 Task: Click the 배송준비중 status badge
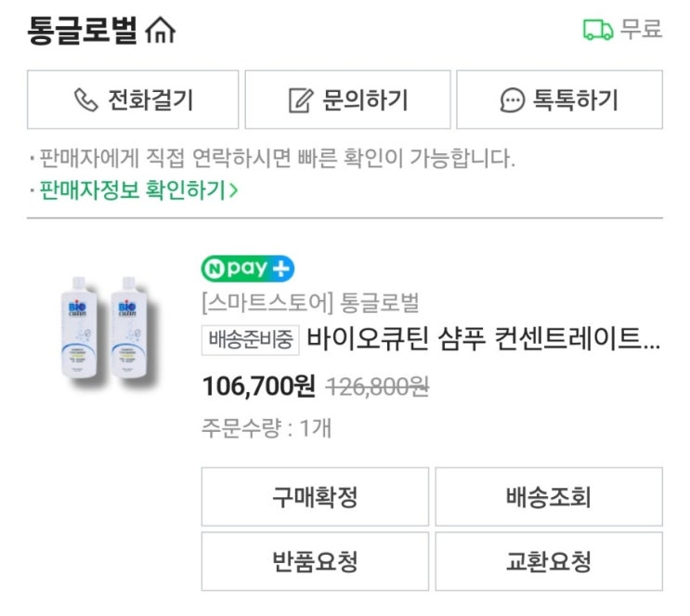(251, 340)
